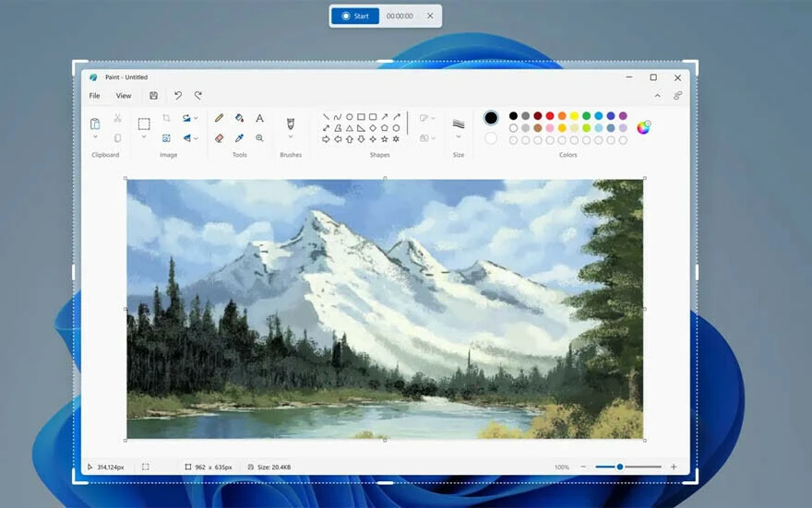Pick the Diamond shape
The width and height of the screenshot is (812, 508).
pos(373,128)
